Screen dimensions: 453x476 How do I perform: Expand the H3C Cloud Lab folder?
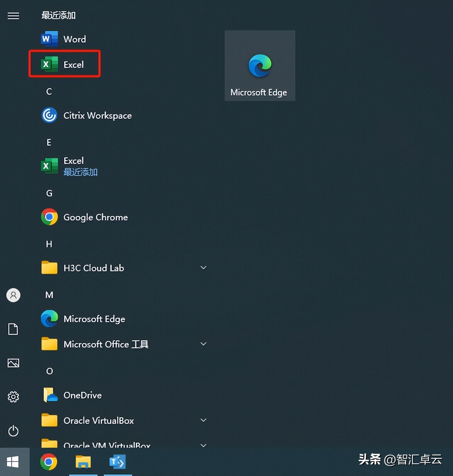click(x=204, y=268)
